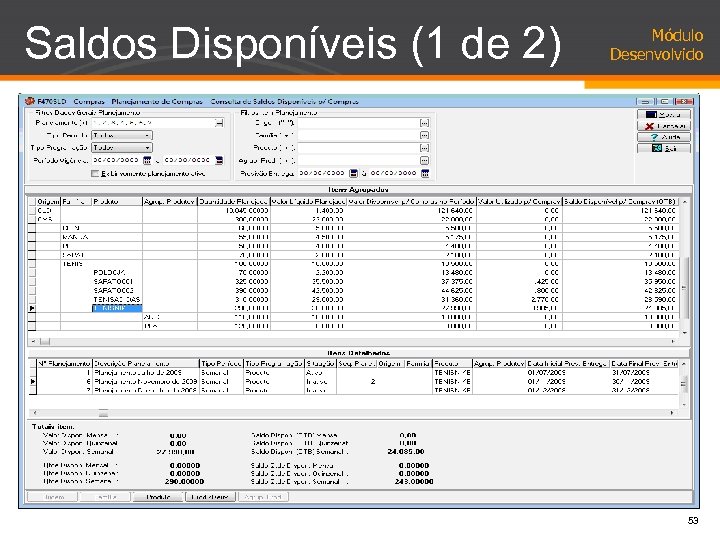
Task: Tick the row selector box for the CLD row
Action: [x=32, y=210]
